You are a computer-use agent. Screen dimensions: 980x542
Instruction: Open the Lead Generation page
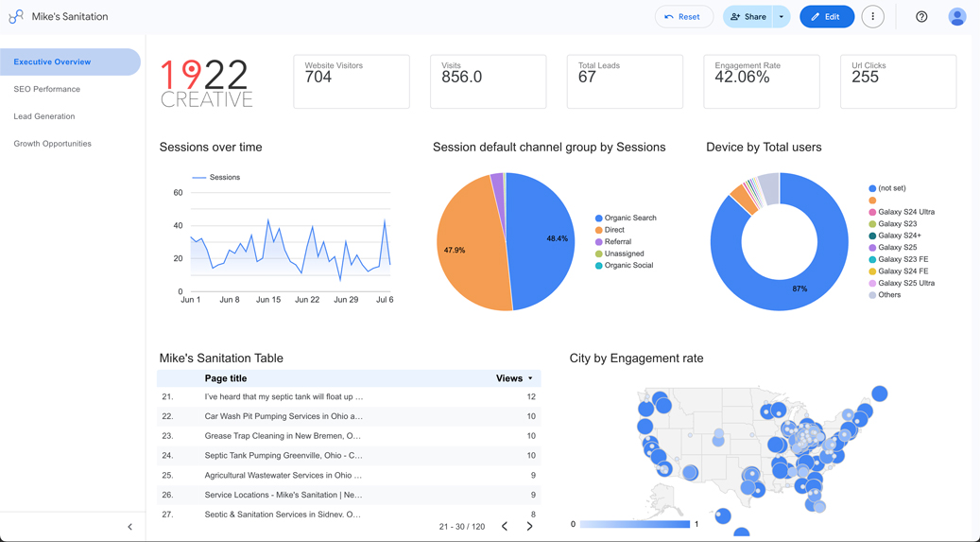coord(44,116)
